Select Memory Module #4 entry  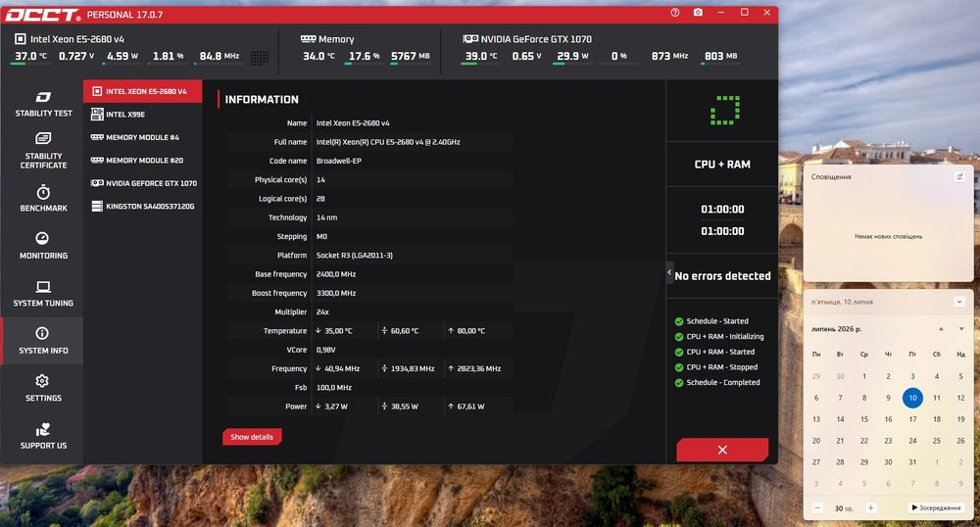tap(142, 137)
